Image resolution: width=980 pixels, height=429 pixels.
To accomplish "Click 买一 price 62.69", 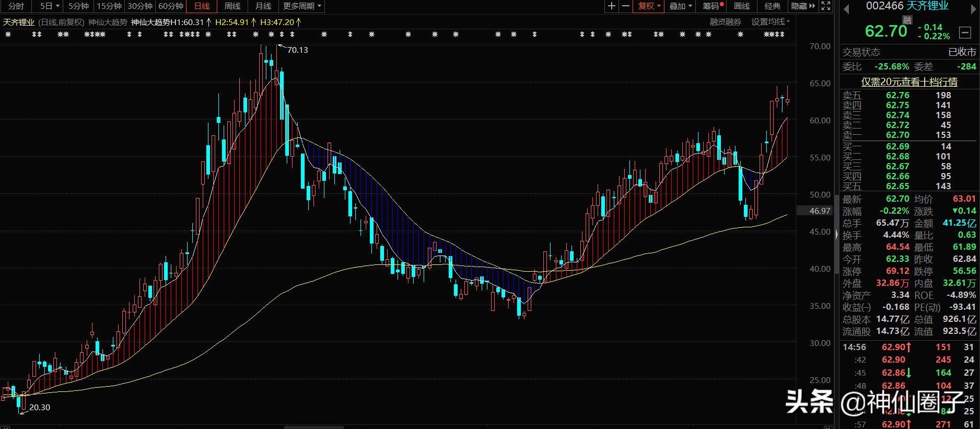I will pos(897,146).
